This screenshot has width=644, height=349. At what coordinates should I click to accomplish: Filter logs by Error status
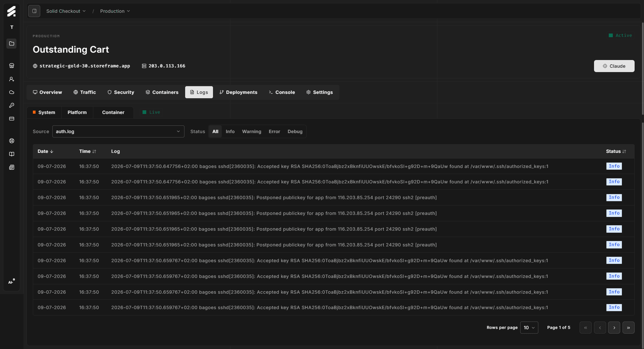coord(274,131)
